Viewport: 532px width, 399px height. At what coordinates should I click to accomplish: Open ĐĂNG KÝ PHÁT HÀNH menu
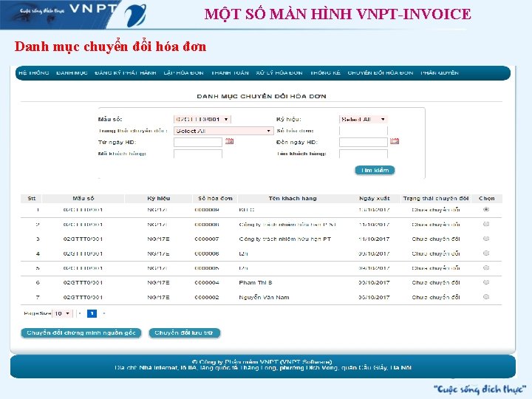pos(126,73)
